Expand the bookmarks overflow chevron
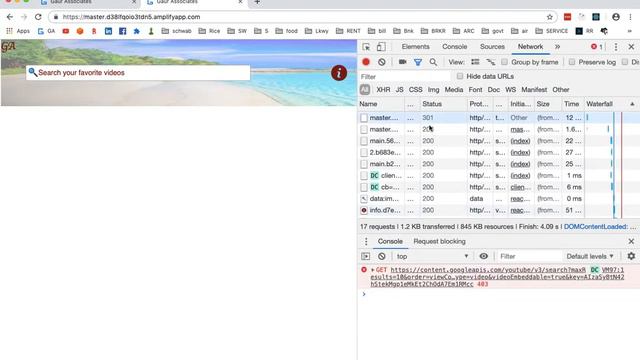 point(630,31)
